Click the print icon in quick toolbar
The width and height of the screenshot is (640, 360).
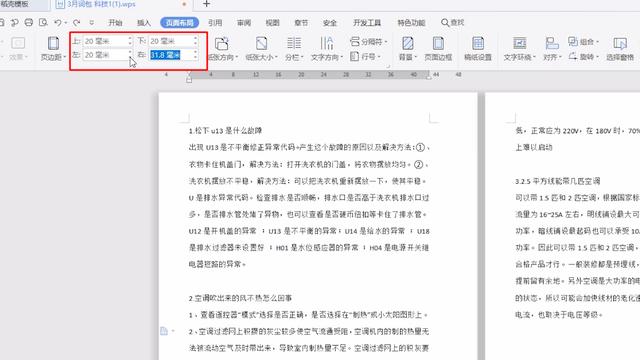tap(29, 22)
